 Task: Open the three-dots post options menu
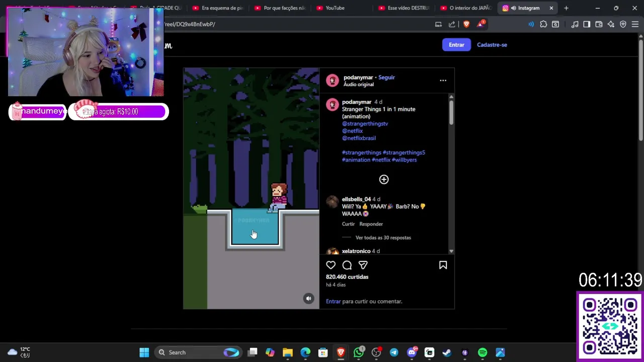443,80
